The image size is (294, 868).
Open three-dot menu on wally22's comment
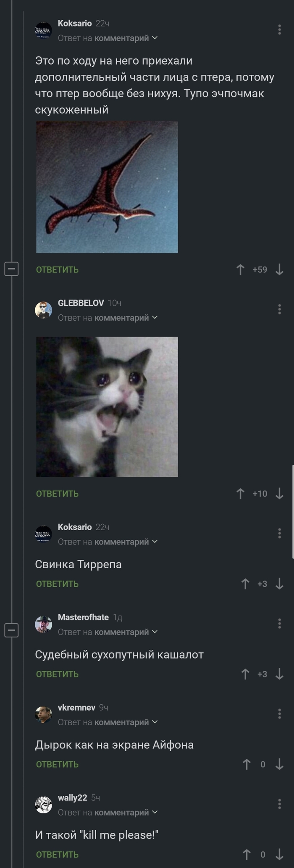[x=279, y=804]
